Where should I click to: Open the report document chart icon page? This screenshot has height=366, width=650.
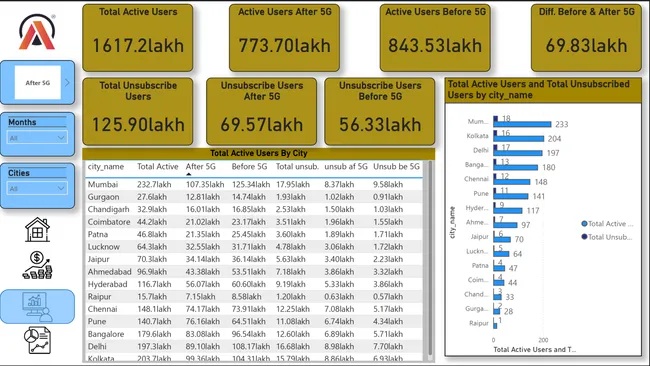37,340
